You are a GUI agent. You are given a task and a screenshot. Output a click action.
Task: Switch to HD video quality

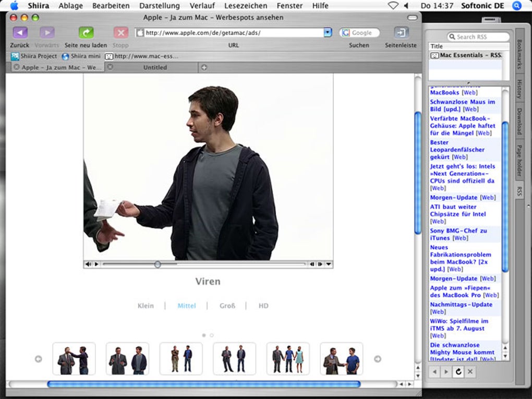tap(263, 306)
